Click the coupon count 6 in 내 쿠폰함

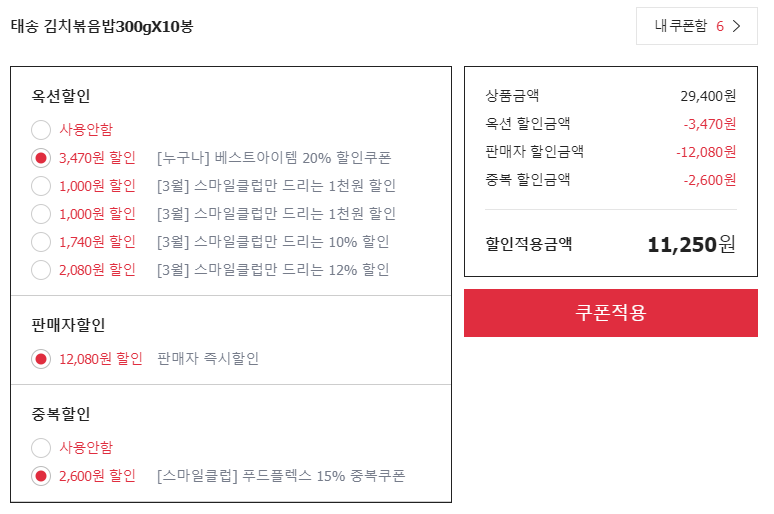(x=720, y=26)
